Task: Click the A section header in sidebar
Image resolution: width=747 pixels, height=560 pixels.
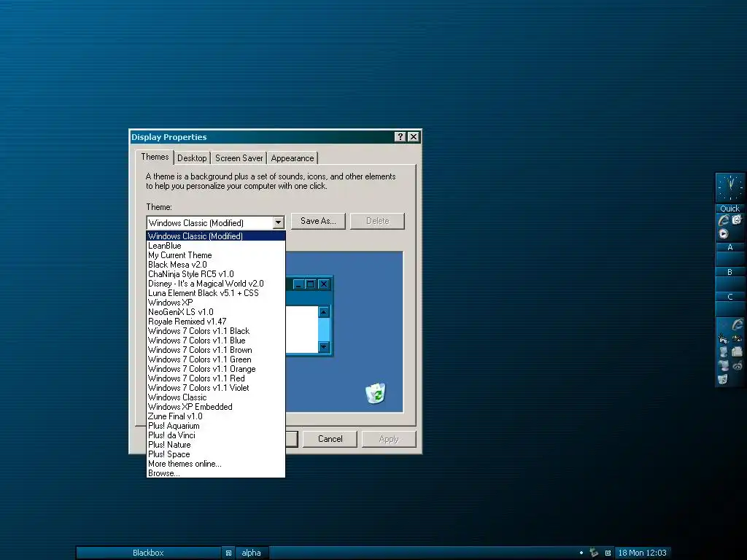Action: (729, 247)
